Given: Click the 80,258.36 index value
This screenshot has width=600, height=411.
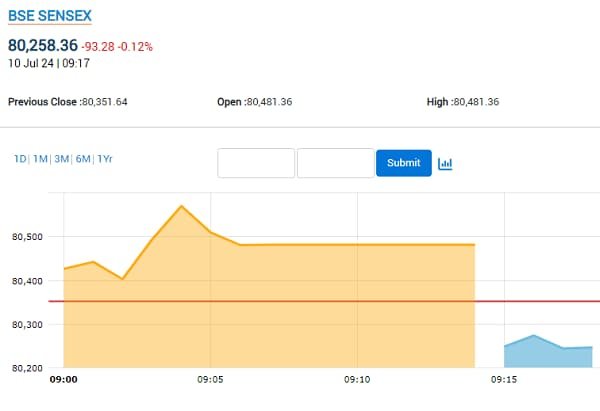Looking at the screenshot, I should pos(42,46).
